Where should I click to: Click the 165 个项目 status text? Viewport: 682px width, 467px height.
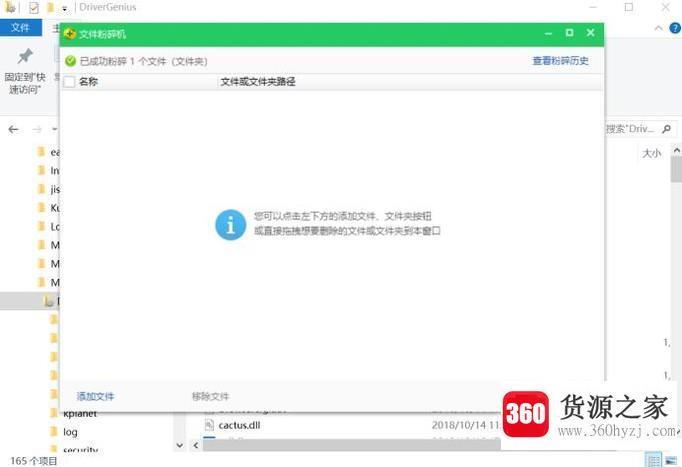pyautogui.click(x=33, y=461)
